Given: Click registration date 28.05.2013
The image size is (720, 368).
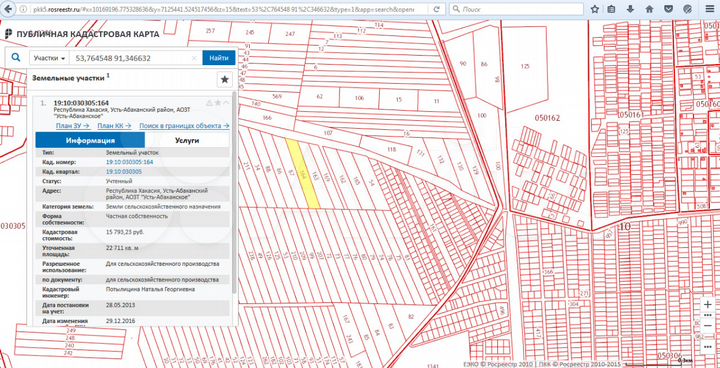Looking at the screenshot, I should tap(121, 305).
